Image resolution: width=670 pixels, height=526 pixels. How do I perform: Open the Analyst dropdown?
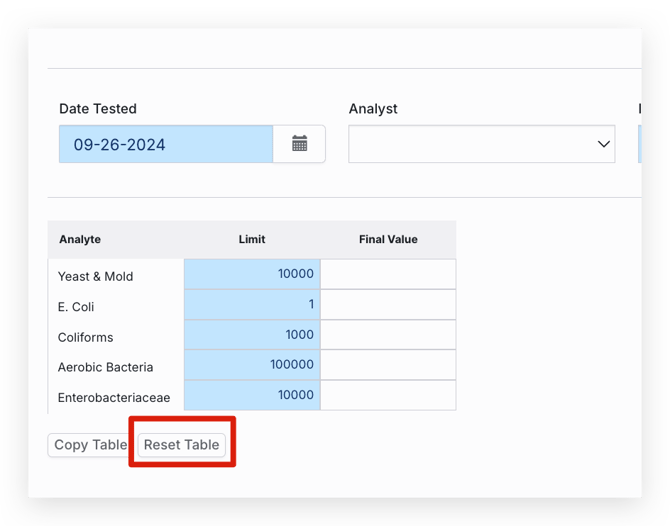click(x=481, y=144)
